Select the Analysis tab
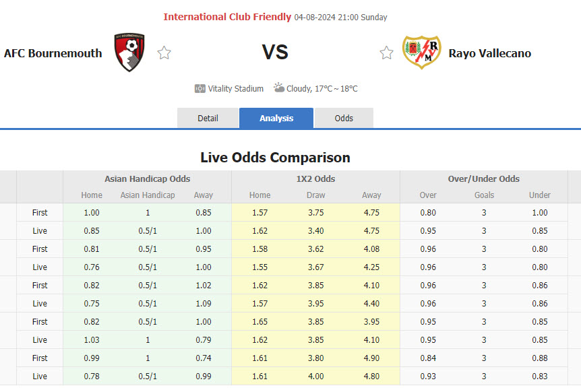The height and width of the screenshot is (392, 581). [x=276, y=118]
